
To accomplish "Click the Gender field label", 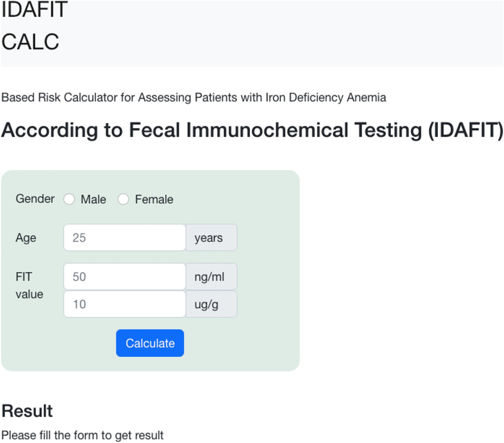I will pyautogui.click(x=35, y=199).
